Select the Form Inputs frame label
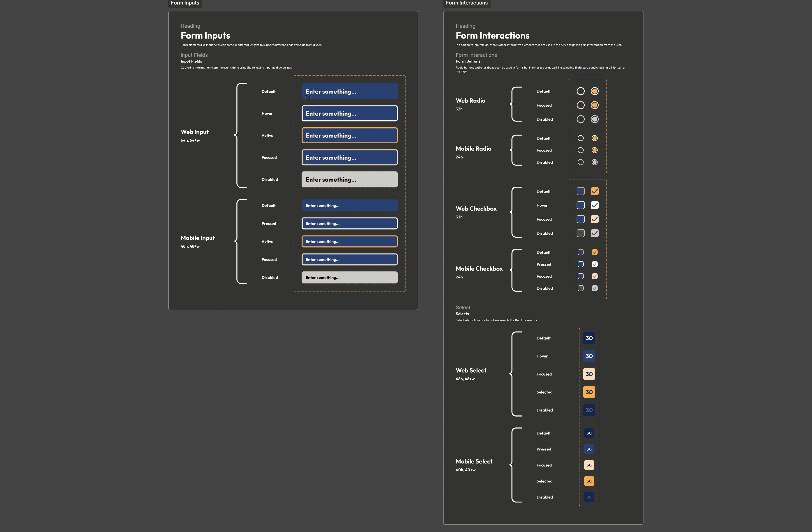Screen dimensions: 812x532 point(185,3)
